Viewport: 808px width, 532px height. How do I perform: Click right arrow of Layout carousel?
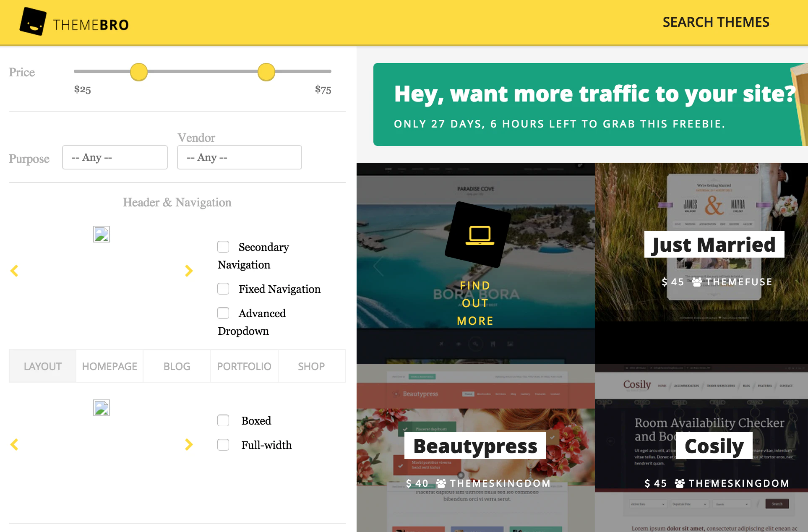(x=189, y=445)
